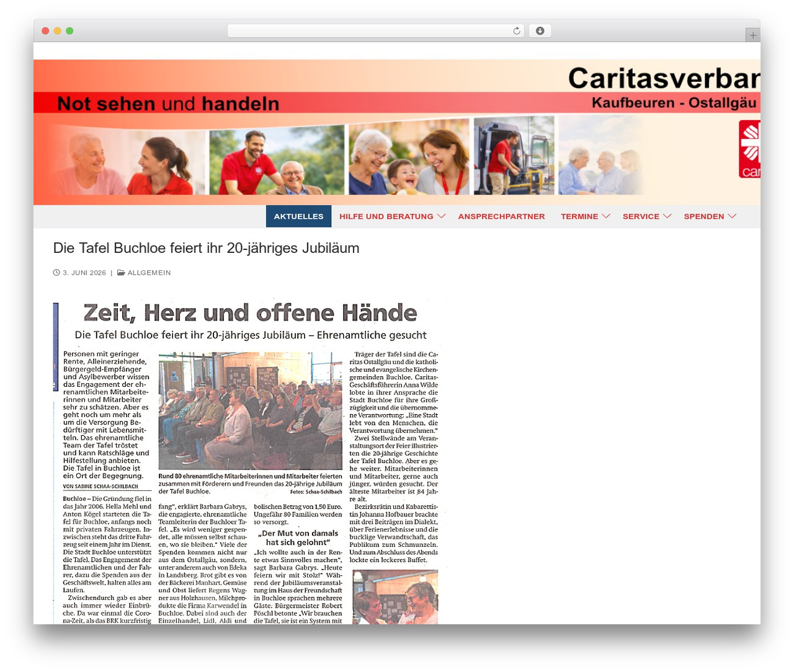Open the Service menu item
The width and height of the screenshot is (794, 672).
pos(641,216)
